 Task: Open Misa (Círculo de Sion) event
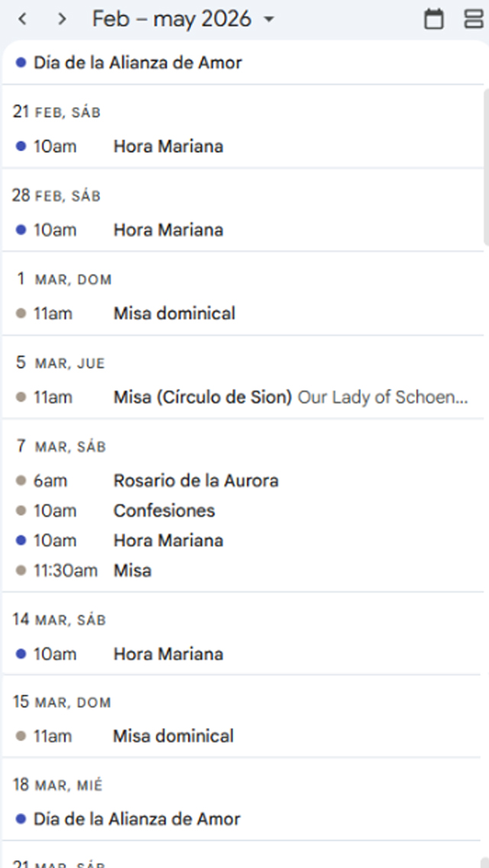coord(202,397)
